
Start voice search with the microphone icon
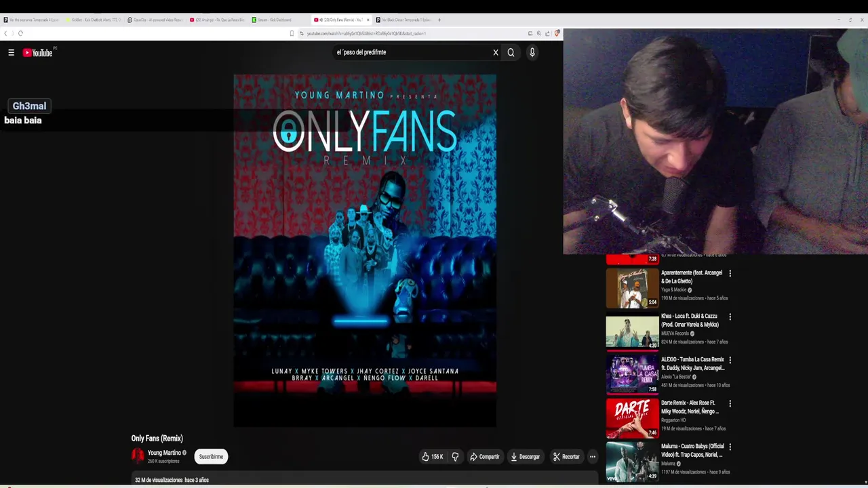pyautogui.click(x=532, y=52)
